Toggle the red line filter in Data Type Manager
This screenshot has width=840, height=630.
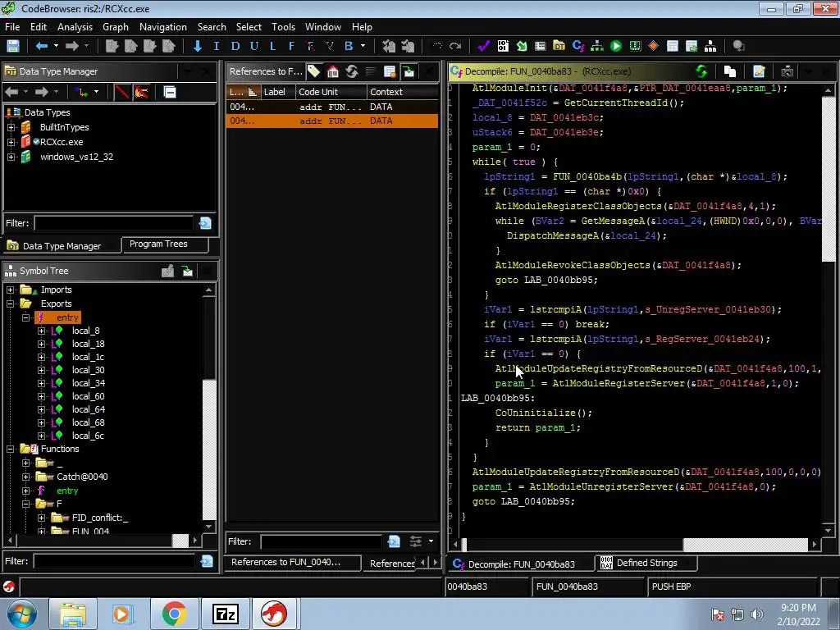click(122, 92)
